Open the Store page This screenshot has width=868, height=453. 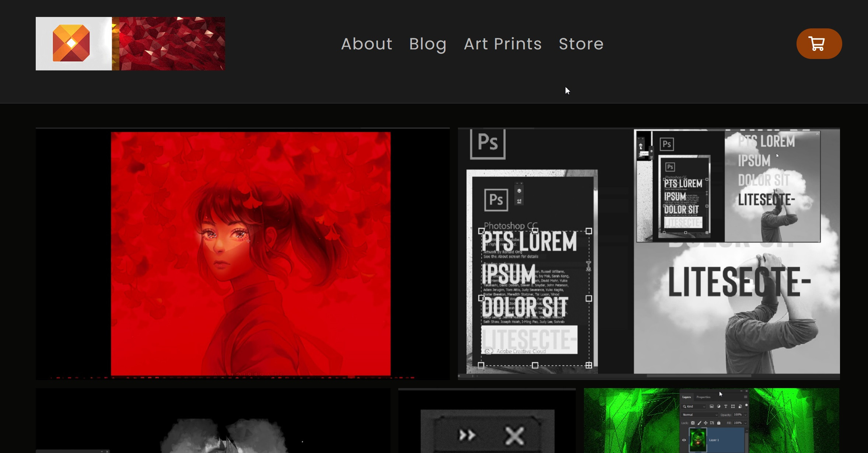pos(581,44)
